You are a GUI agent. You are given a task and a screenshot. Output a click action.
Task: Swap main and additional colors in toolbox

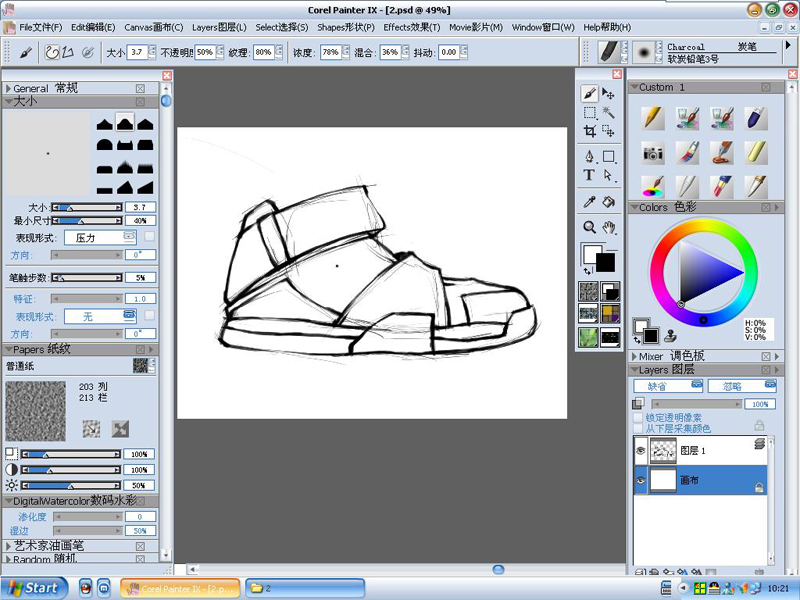point(587,271)
